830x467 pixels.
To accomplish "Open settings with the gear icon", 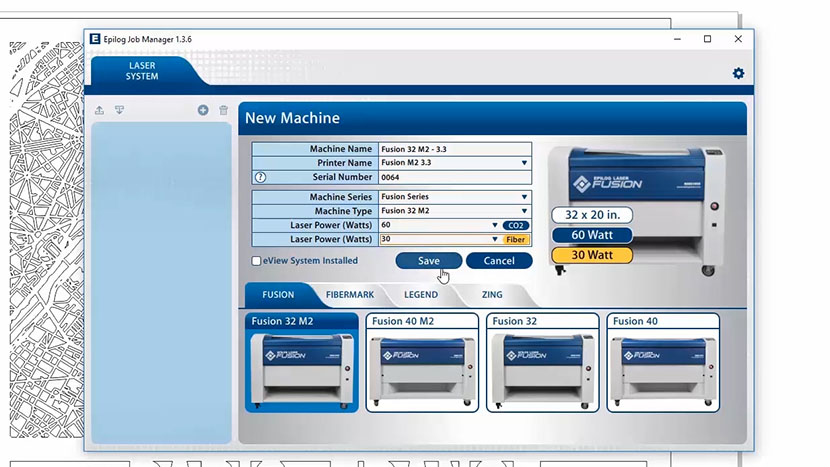I will click(x=738, y=73).
